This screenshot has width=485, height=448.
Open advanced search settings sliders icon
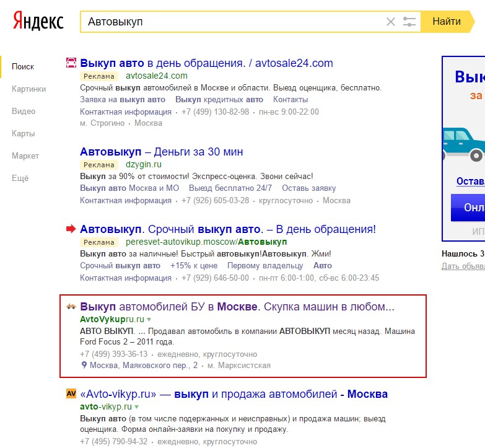pos(409,22)
